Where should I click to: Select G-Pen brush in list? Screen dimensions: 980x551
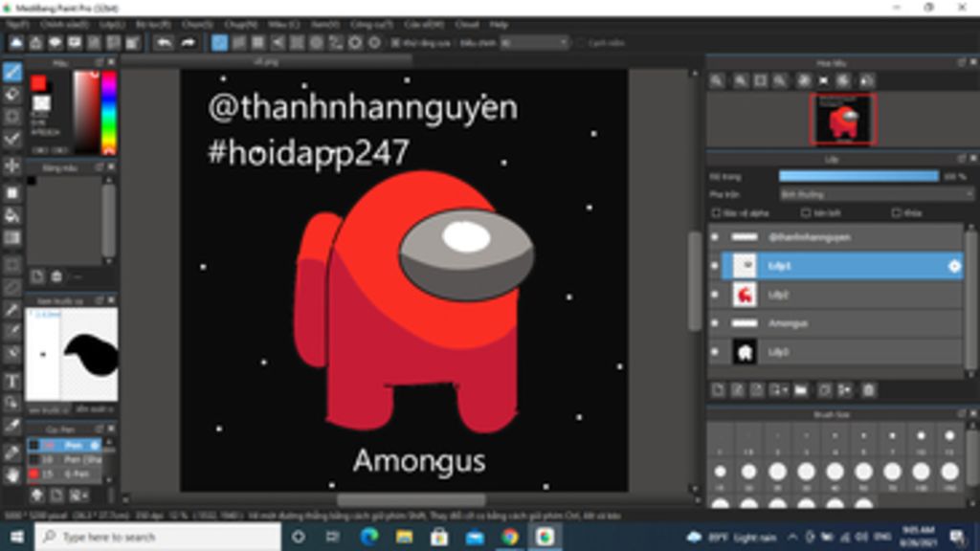click(65, 474)
